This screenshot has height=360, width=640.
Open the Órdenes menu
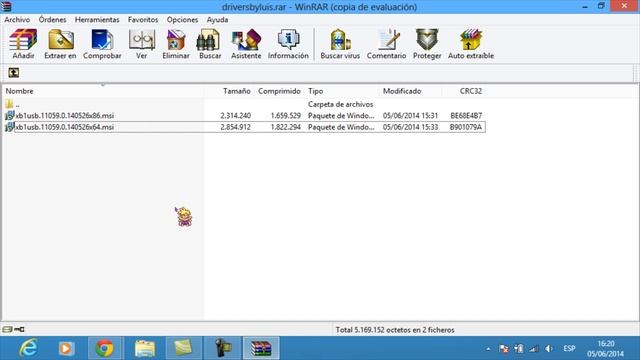pos(52,20)
